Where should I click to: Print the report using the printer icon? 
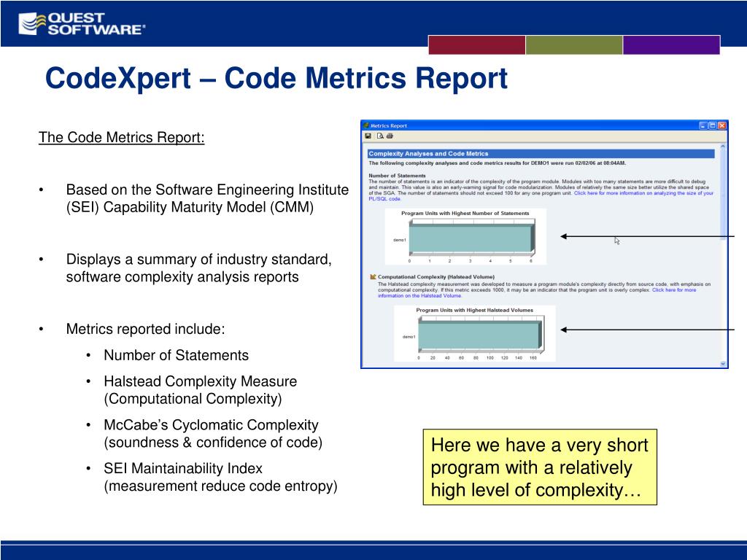click(390, 136)
